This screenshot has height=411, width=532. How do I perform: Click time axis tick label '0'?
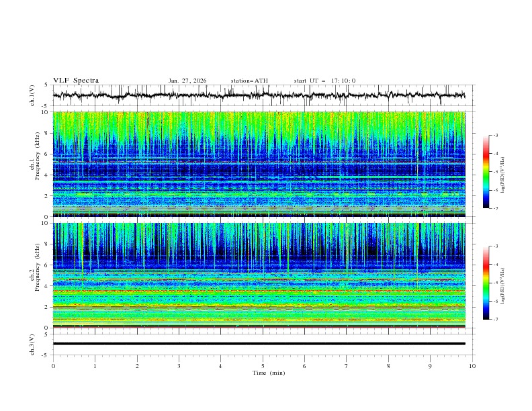[53, 366]
